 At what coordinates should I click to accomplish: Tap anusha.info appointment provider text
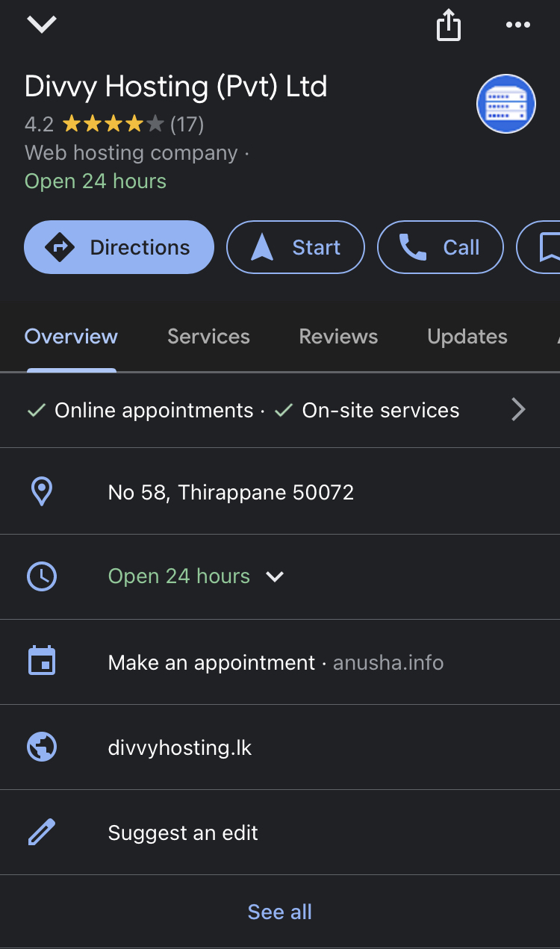click(388, 663)
